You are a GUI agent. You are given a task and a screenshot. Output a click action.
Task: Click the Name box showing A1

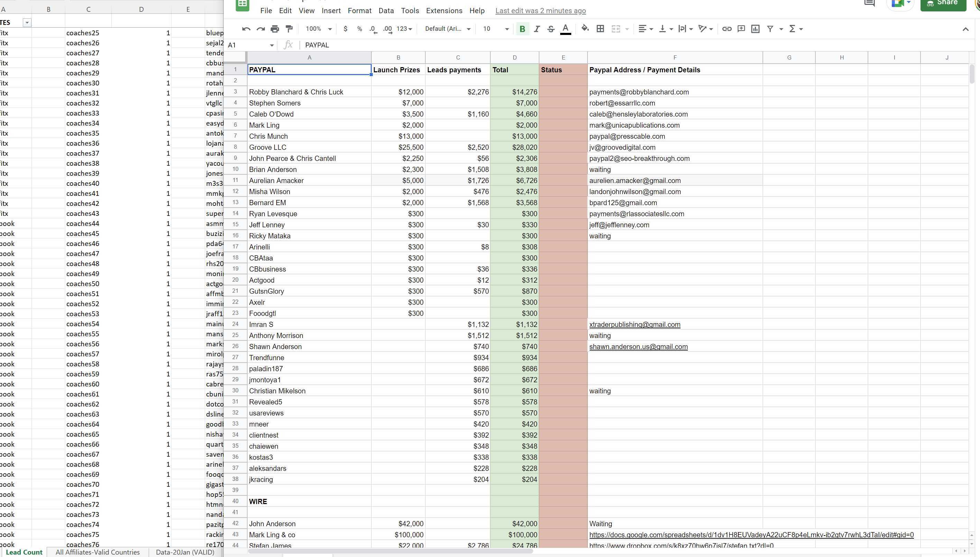[250, 45]
